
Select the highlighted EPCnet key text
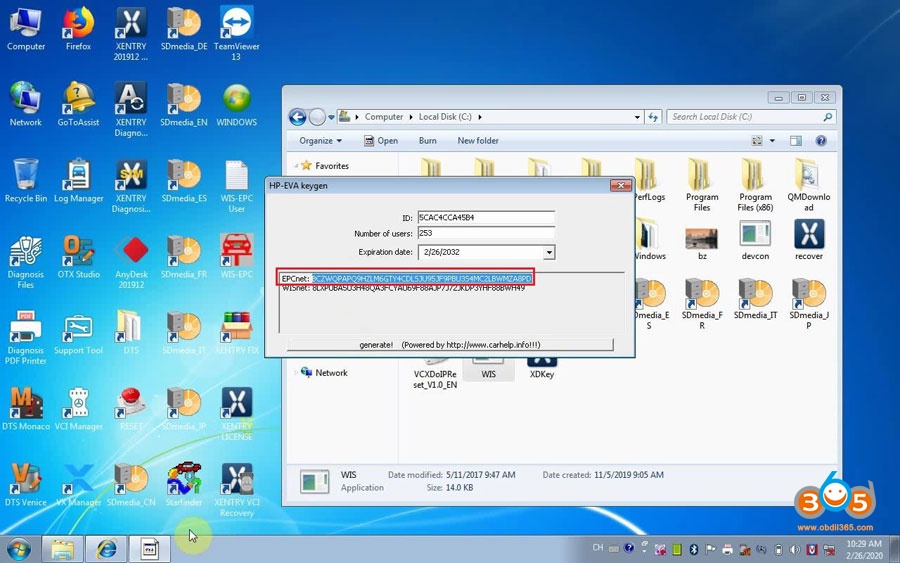[422, 278]
